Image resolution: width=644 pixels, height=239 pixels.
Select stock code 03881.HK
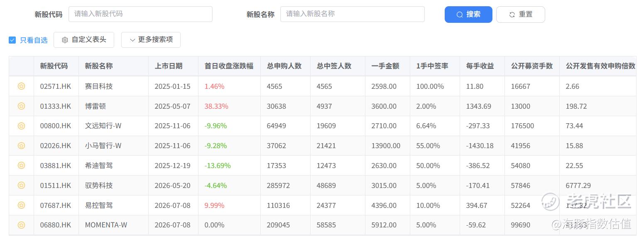(56, 166)
